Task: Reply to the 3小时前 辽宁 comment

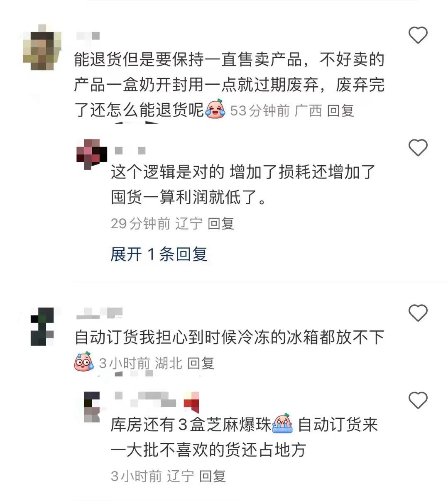Action: click(x=212, y=476)
